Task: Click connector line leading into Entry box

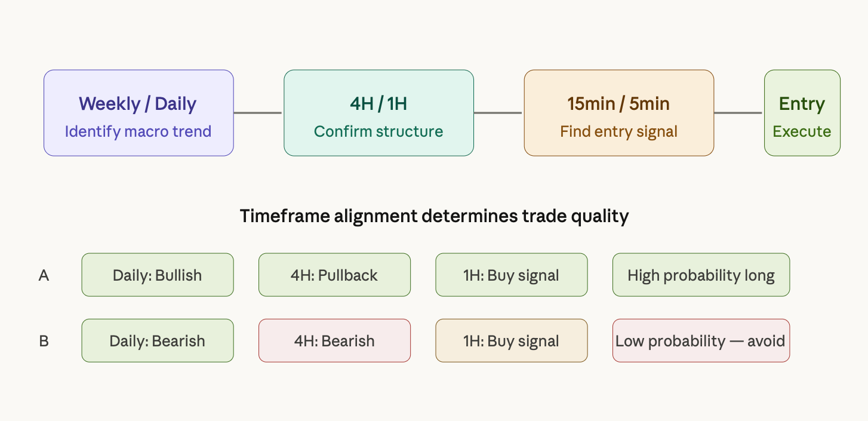Action: click(738, 113)
